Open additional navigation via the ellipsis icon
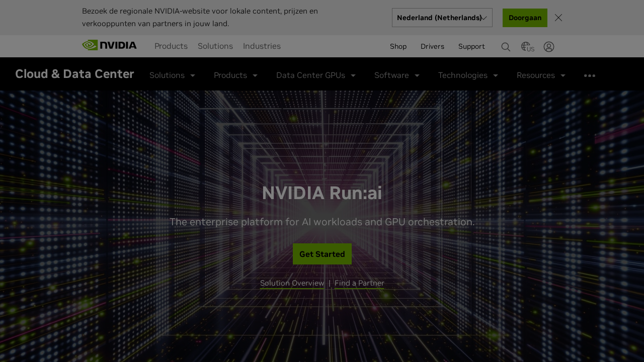 pos(590,75)
